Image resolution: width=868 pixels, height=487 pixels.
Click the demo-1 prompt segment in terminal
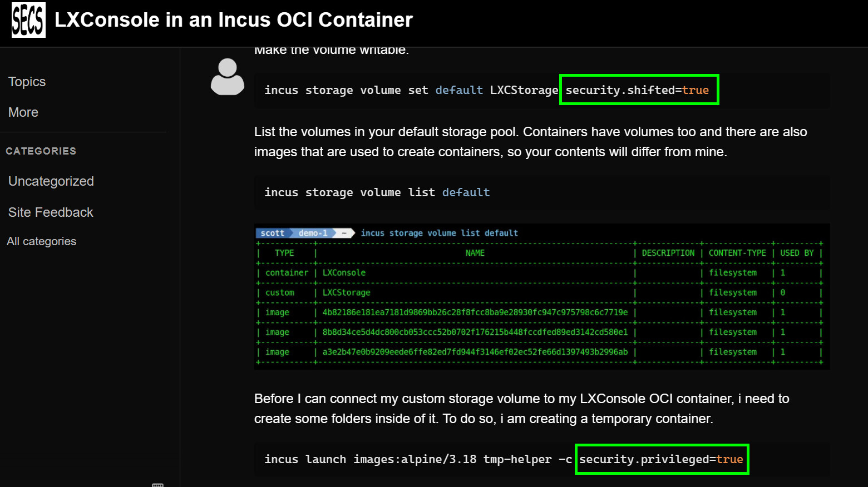coord(313,233)
